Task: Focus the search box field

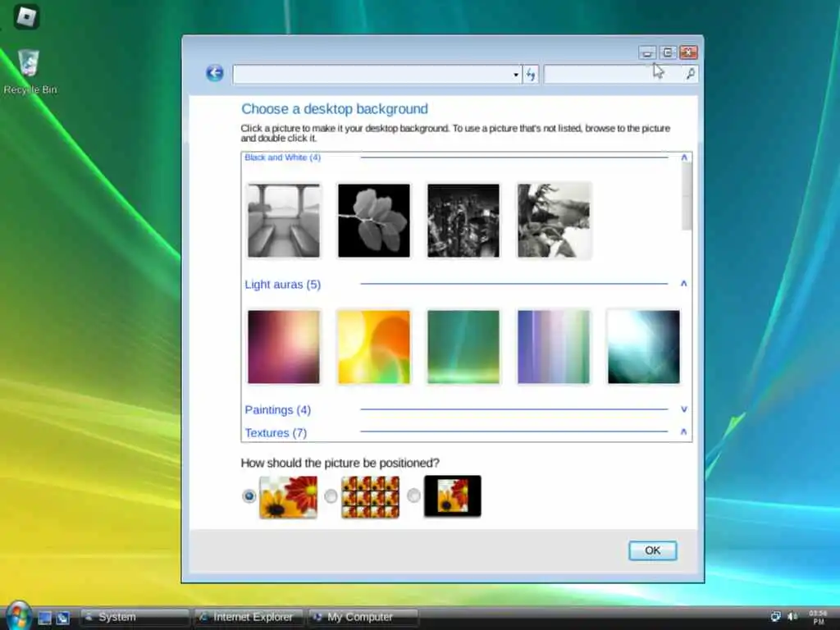Action: (621, 74)
